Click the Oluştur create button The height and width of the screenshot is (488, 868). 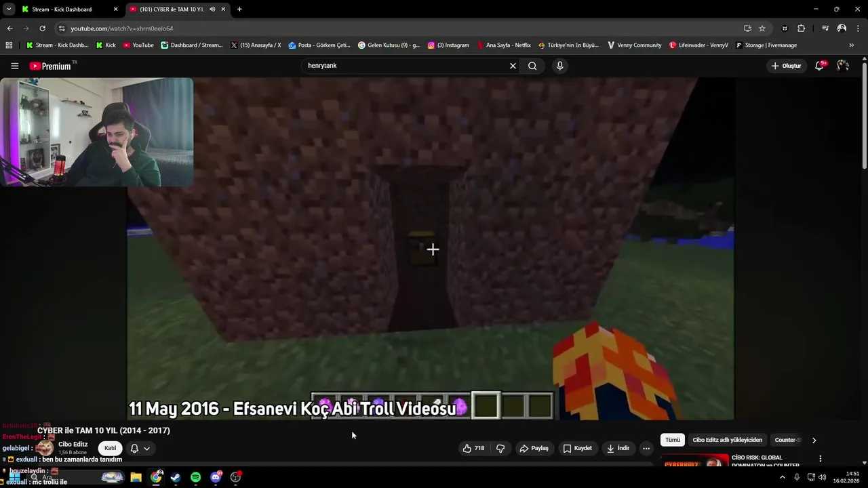coord(787,66)
